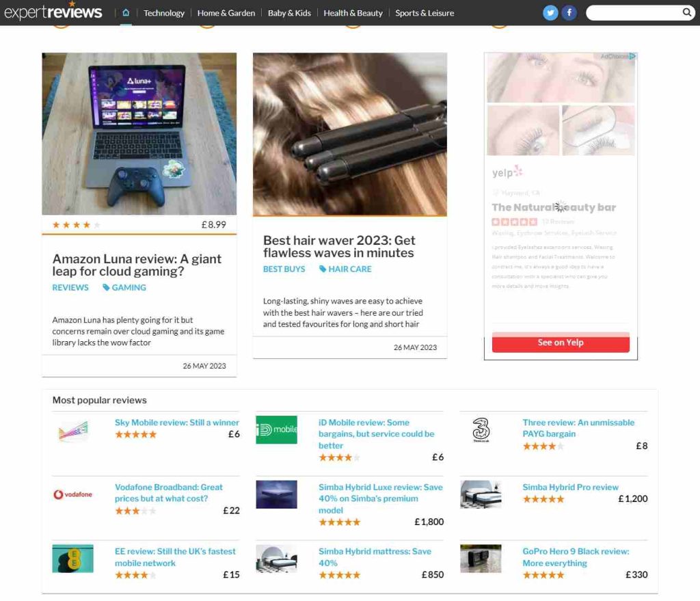Open the Sports & Leisure menu

pyautogui.click(x=425, y=13)
